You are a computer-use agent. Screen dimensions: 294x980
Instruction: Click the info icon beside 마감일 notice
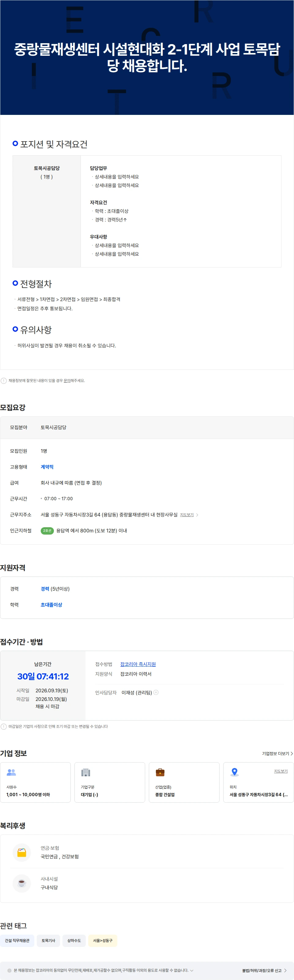coord(4,726)
